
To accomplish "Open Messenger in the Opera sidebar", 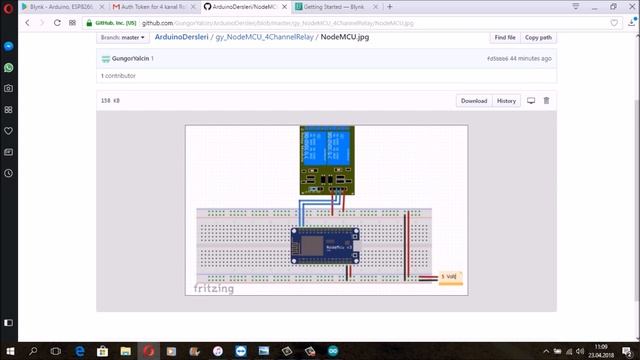I will [x=9, y=46].
